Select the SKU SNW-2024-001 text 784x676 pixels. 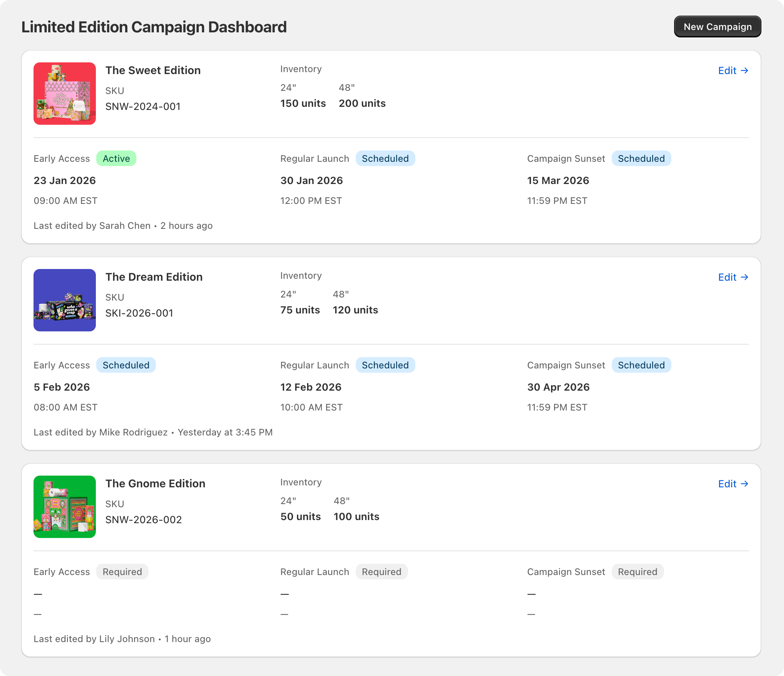143,106
